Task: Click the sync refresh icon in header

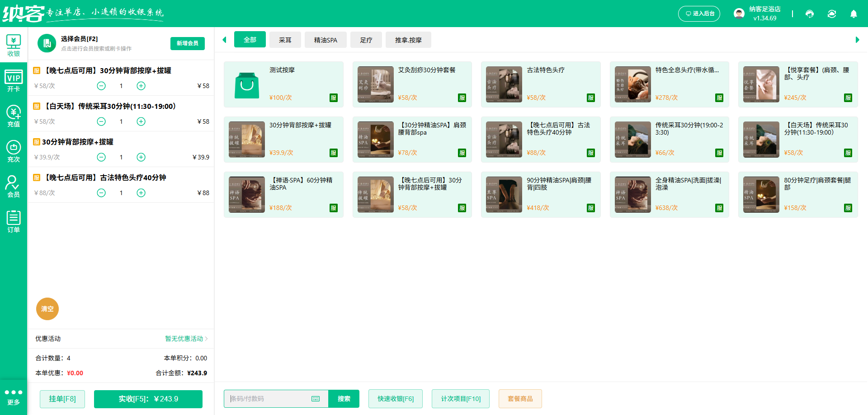Action: coord(832,14)
